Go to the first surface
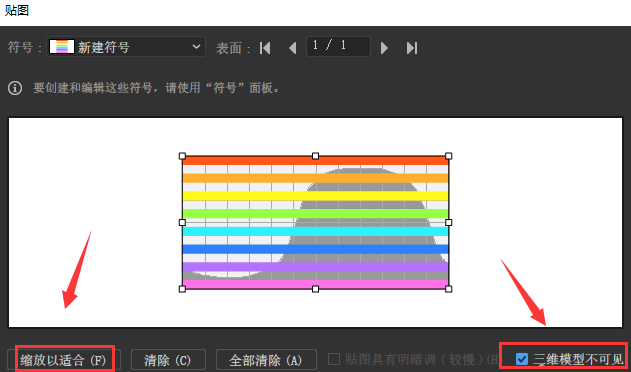This screenshot has width=631, height=372. 265,48
